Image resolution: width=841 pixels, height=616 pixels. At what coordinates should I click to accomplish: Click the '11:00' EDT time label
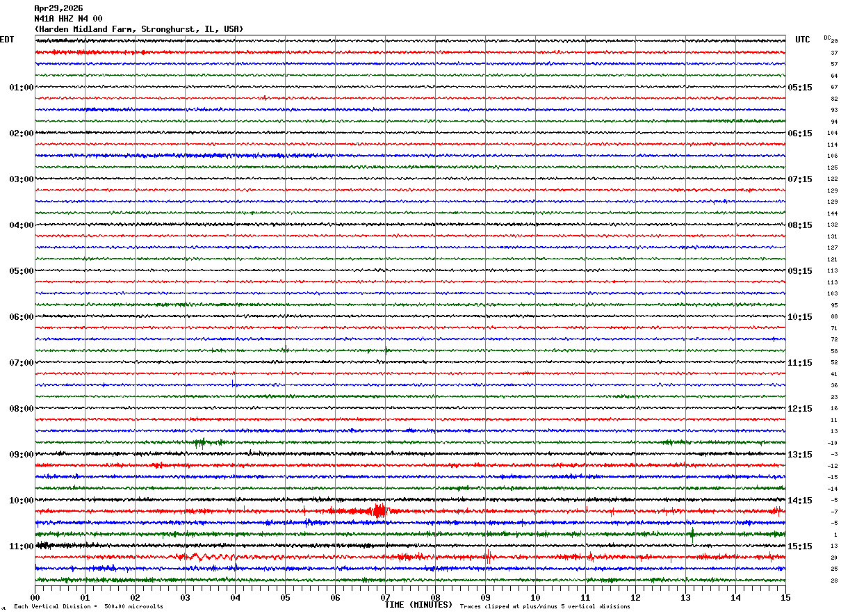point(22,546)
